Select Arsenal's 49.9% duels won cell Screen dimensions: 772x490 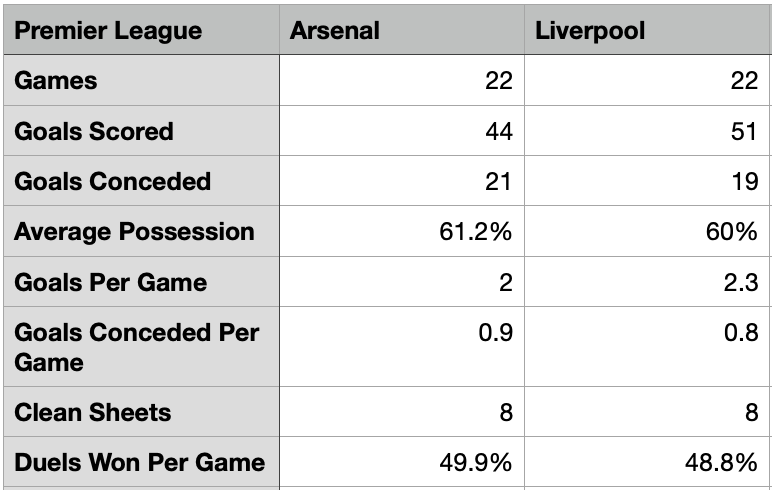point(402,462)
